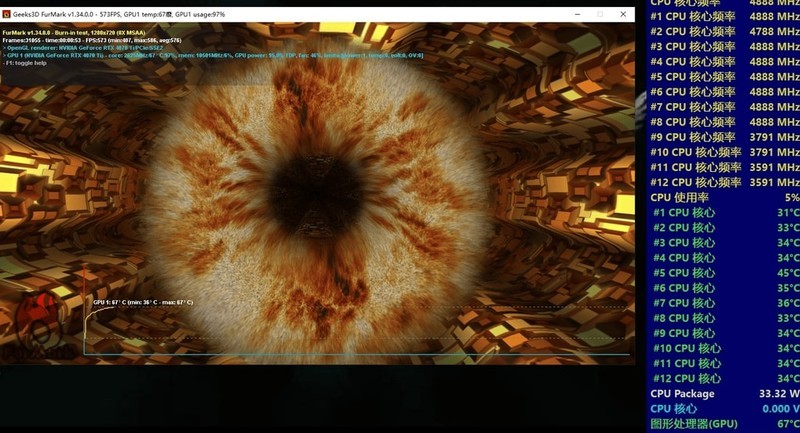800x433 pixels.
Task: Click the 'F1: toggle help' hint text
Action: pos(25,63)
